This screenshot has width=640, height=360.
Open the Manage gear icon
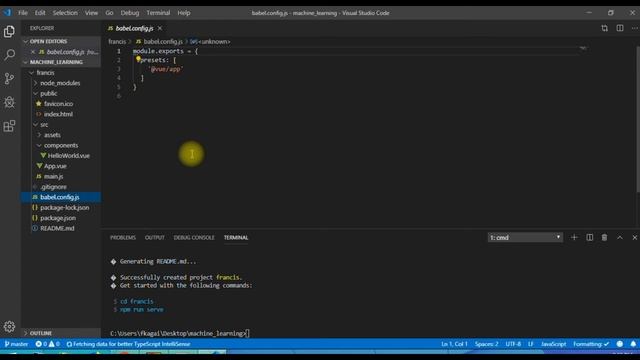click(x=9, y=327)
